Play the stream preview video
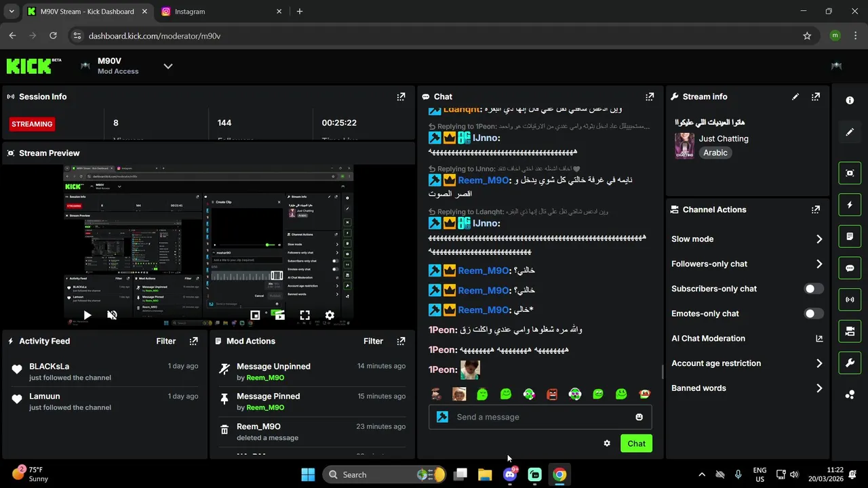868x488 pixels. 87,315
